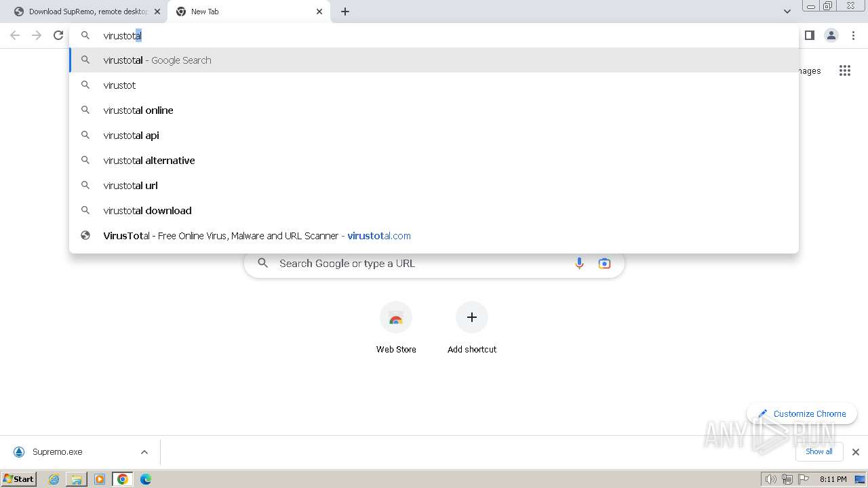This screenshot has width=868, height=488.
Task: Click in the address bar text 'virustotal'
Action: tap(122, 35)
